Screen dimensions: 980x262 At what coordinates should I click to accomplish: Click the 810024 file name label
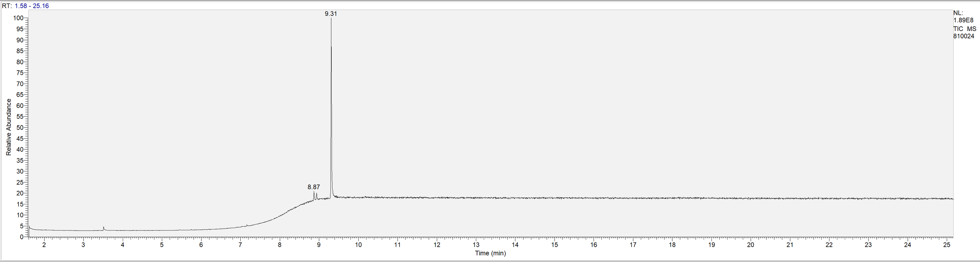click(964, 36)
